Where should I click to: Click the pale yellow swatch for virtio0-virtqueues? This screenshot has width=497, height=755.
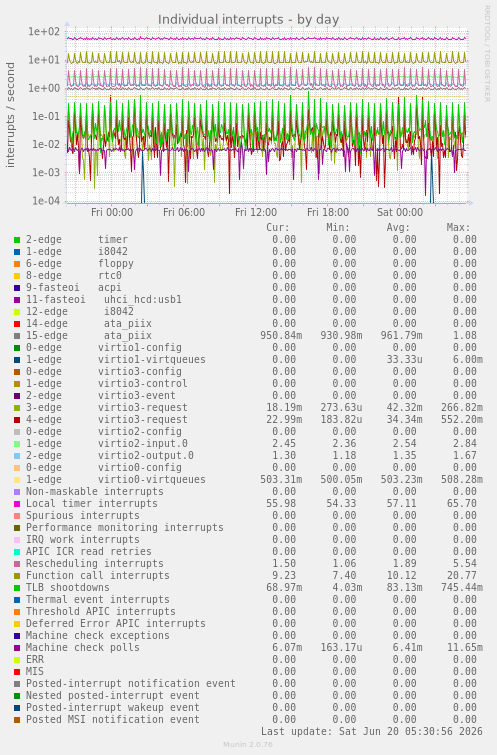click(17, 480)
